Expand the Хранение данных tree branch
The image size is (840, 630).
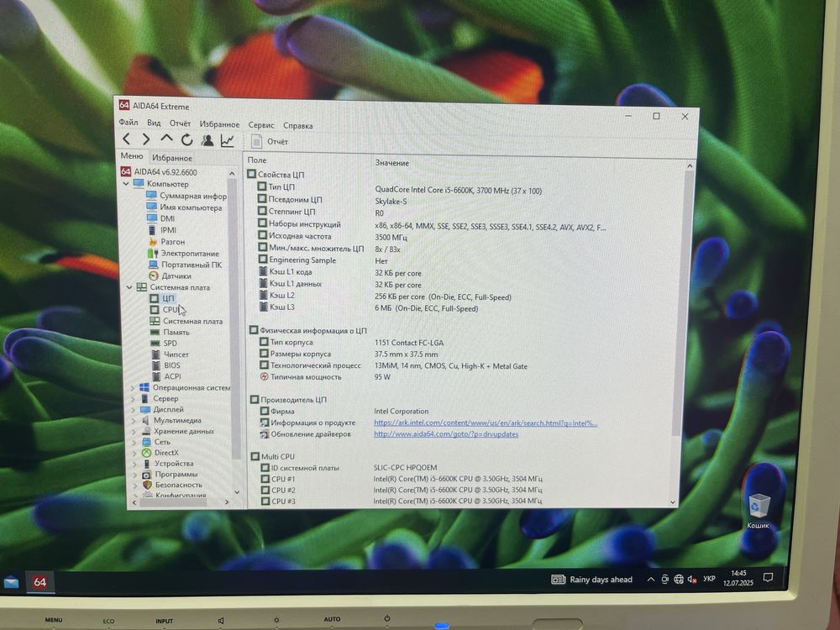click(x=134, y=431)
